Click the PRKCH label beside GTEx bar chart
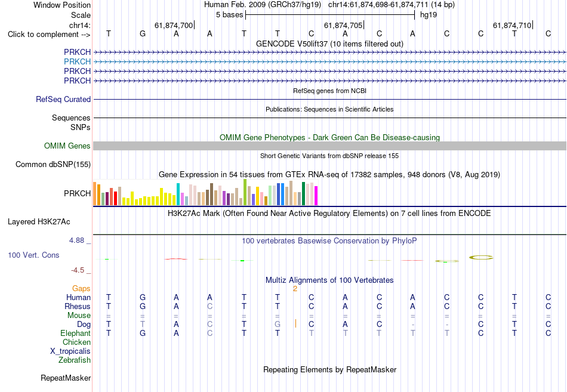The image size is (567, 392). click(77, 193)
